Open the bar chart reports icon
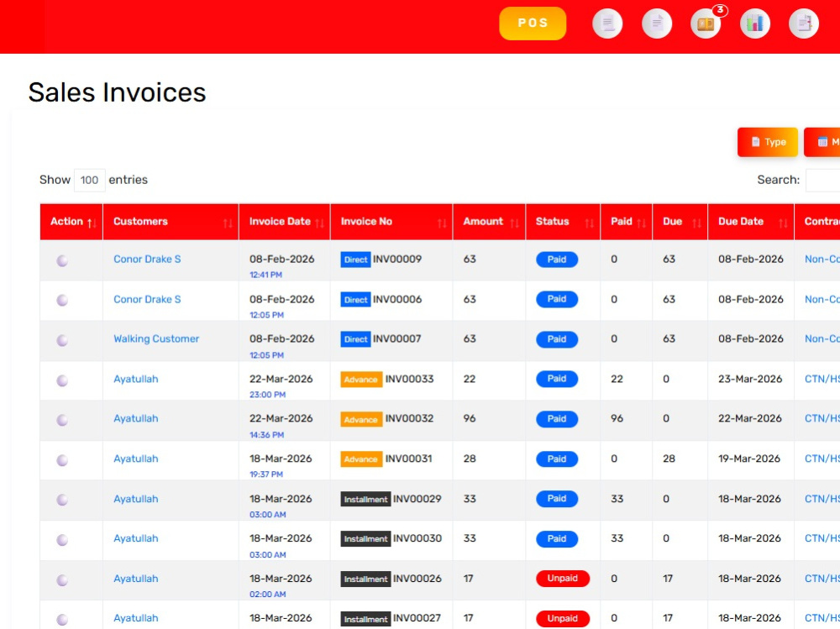The height and width of the screenshot is (629, 840). click(x=755, y=24)
